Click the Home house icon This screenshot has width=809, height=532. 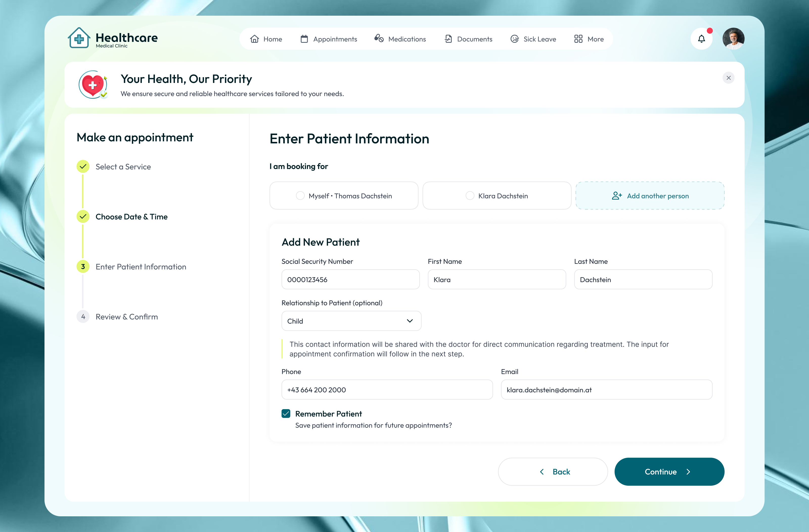(255, 39)
